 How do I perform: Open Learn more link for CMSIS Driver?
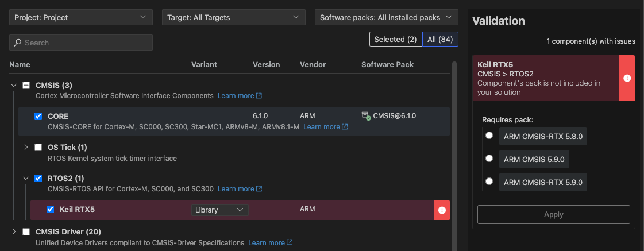click(271, 243)
